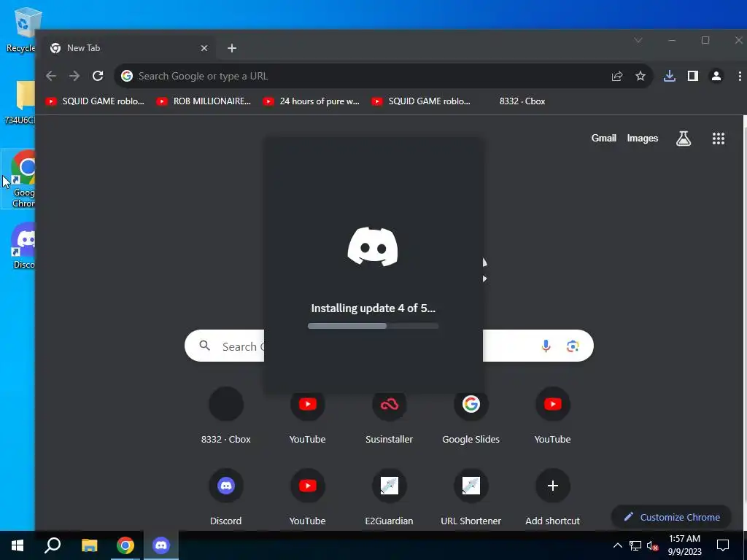The width and height of the screenshot is (747, 560).
Task: Go back with Chrome's back arrow
Action: pyautogui.click(x=51, y=76)
